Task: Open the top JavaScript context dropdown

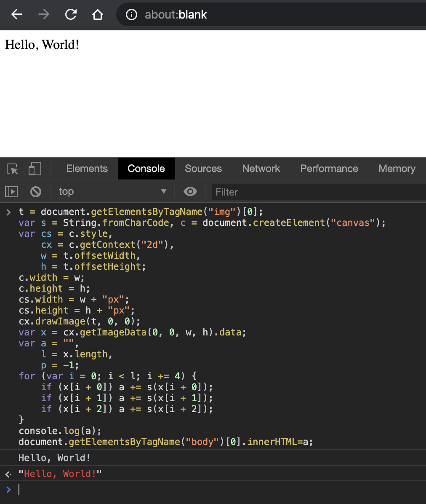Action: pyautogui.click(x=113, y=192)
